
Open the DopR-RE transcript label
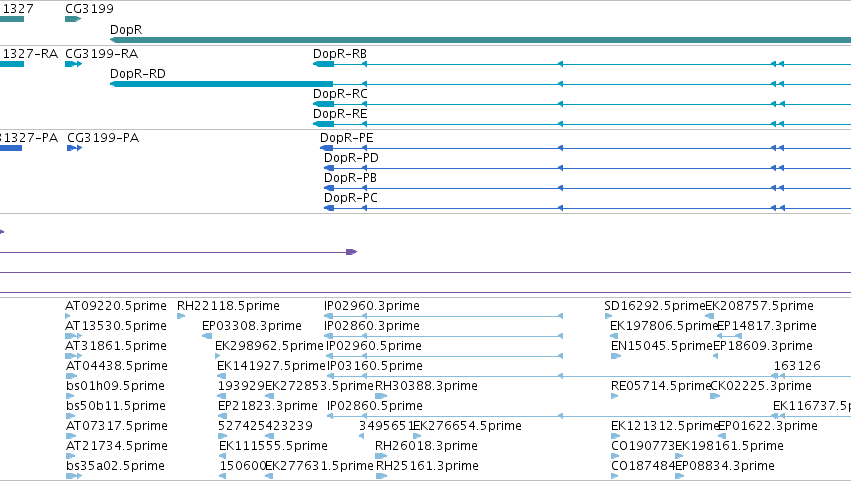(x=340, y=114)
